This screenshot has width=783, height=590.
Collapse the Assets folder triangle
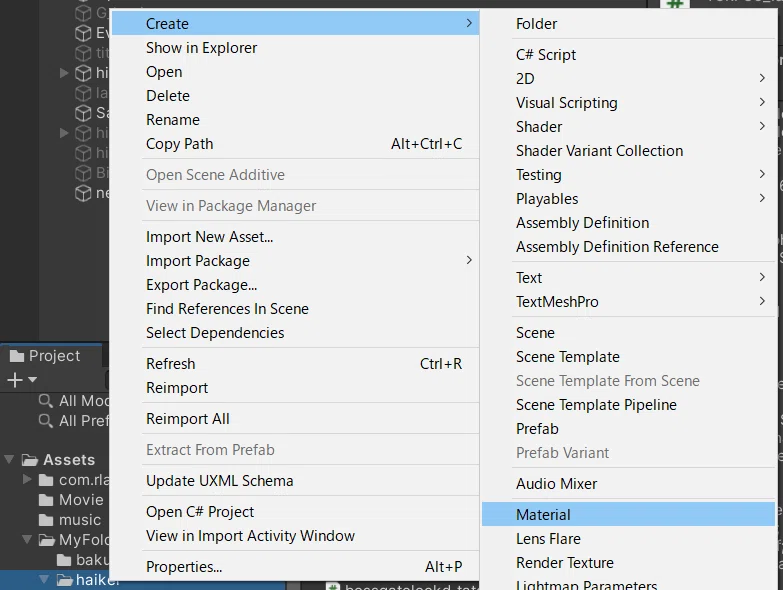pyautogui.click(x=9, y=459)
